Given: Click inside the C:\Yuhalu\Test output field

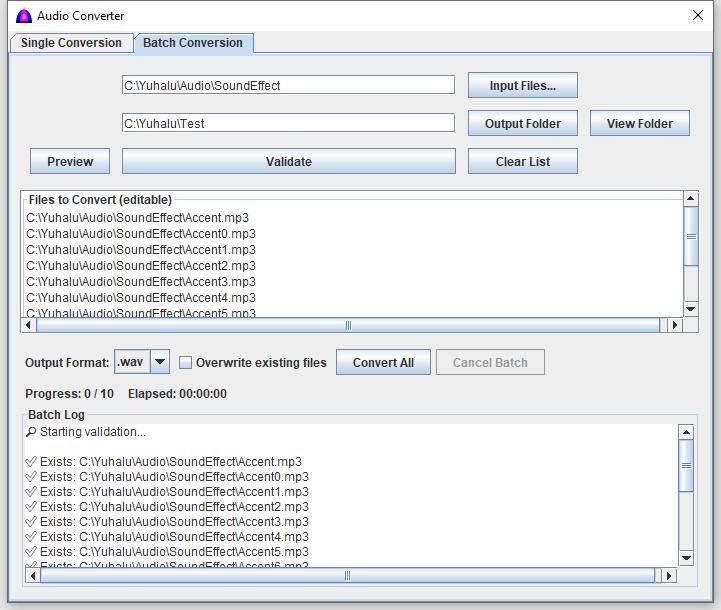Looking at the screenshot, I should (288, 123).
